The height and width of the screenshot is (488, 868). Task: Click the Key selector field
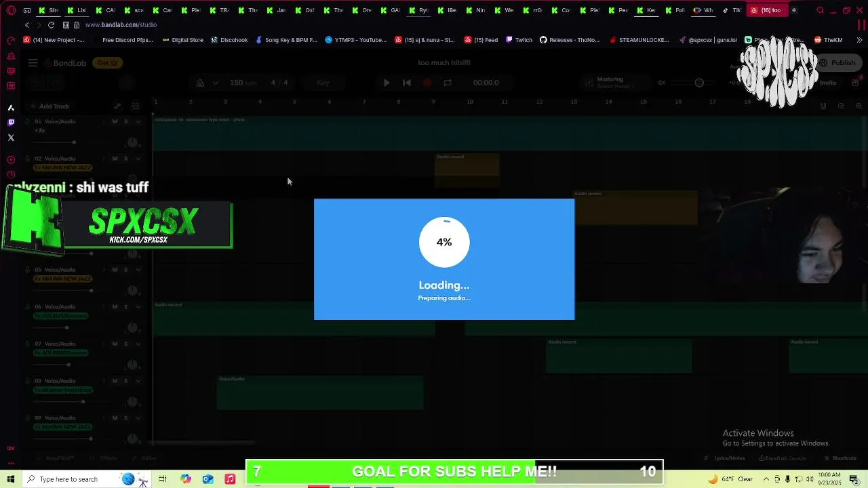click(323, 83)
